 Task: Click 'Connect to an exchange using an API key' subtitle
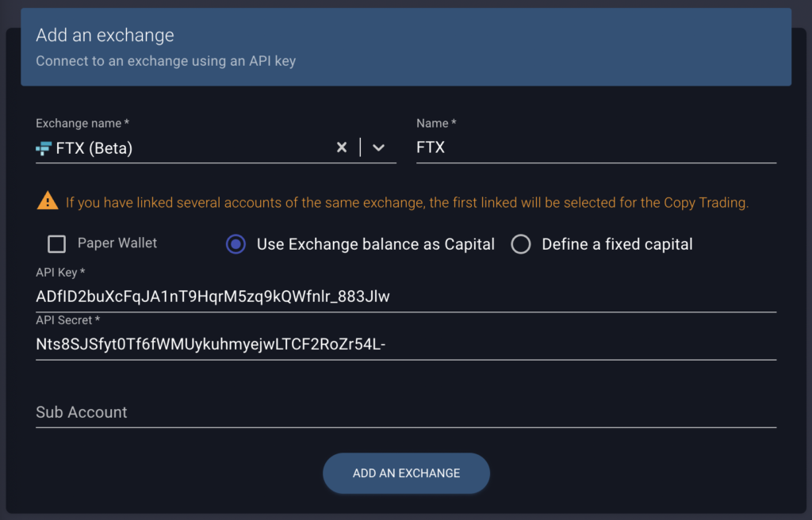point(165,60)
